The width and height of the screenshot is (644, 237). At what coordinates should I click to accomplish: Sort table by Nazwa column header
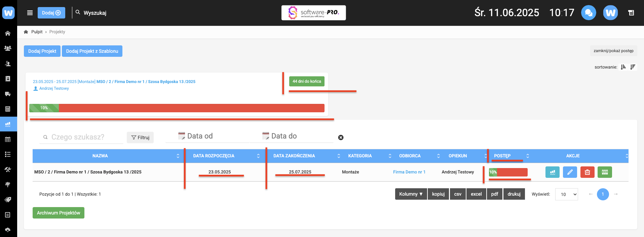[100, 156]
